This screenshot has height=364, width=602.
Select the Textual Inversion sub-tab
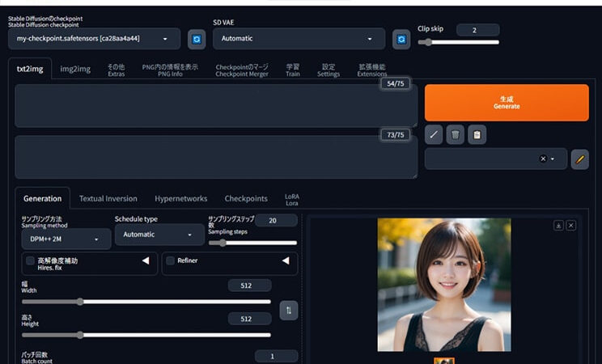pyautogui.click(x=108, y=198)
